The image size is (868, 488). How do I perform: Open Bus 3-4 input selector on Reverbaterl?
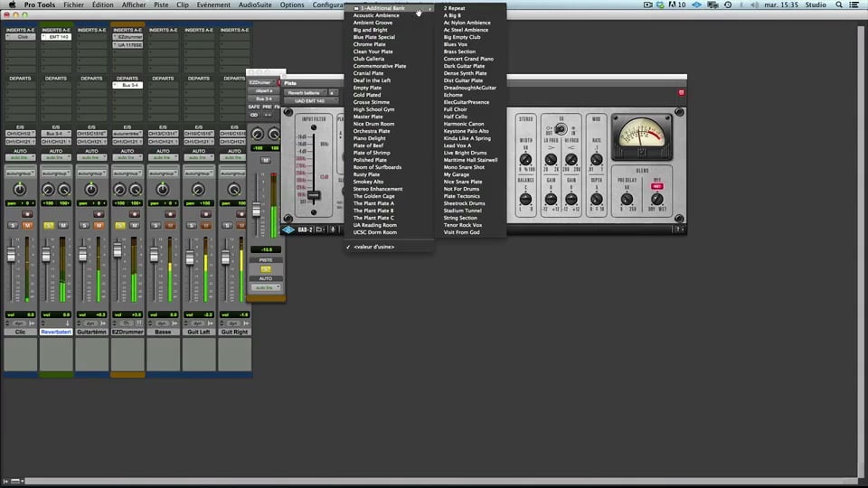point(56,134)
